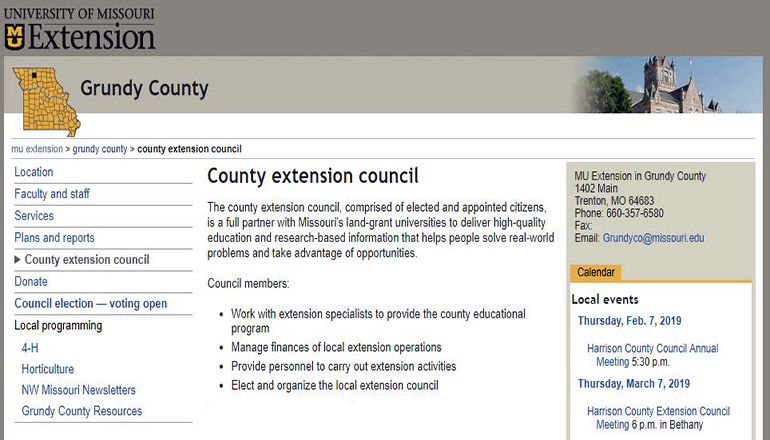Click the 'Grundy County' banner title
This screenshot has width=770, height=440.
coord(144,88)
